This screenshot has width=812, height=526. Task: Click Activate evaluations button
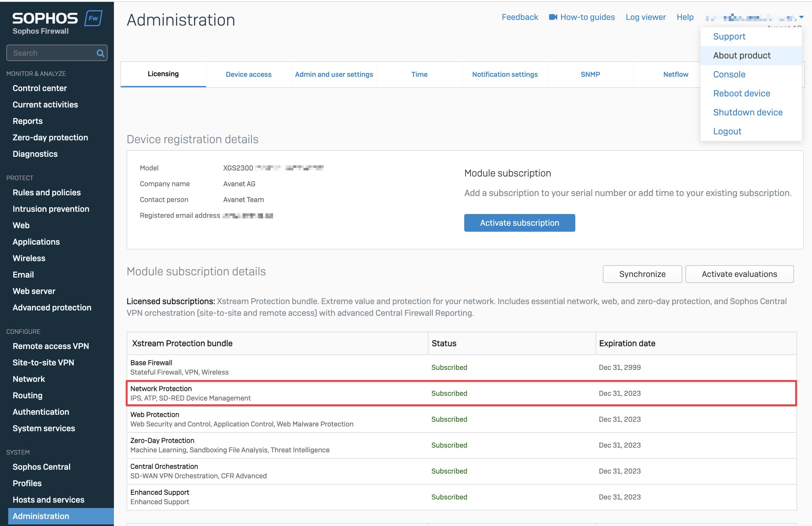click(739, 274)
